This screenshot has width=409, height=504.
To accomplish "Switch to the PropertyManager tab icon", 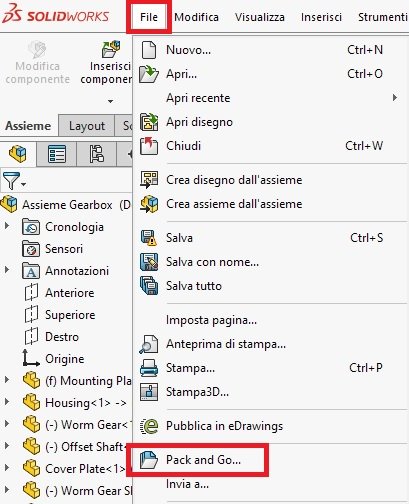I will [x=57, y=154].
